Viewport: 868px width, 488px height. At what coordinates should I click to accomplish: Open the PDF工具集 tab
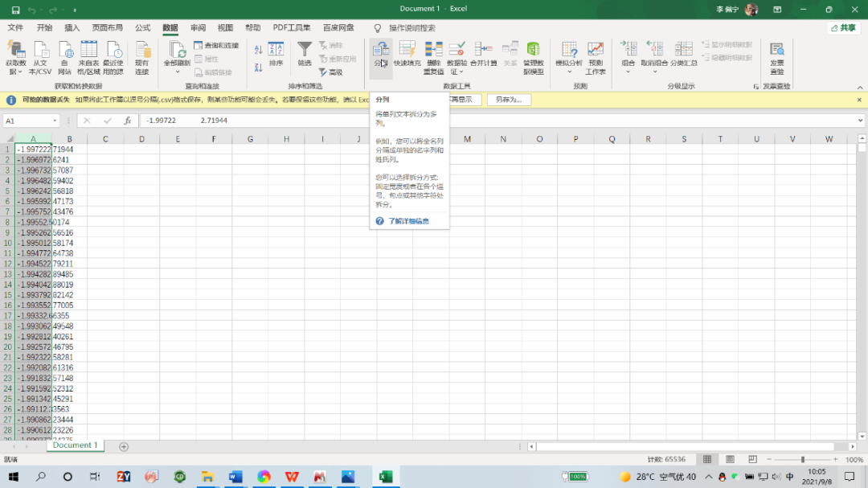292,27
